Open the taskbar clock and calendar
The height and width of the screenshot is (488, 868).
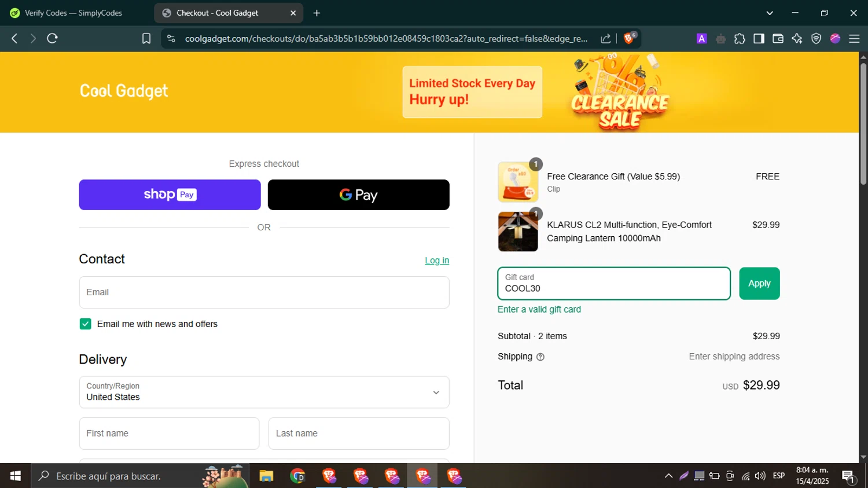pos(812,476)
